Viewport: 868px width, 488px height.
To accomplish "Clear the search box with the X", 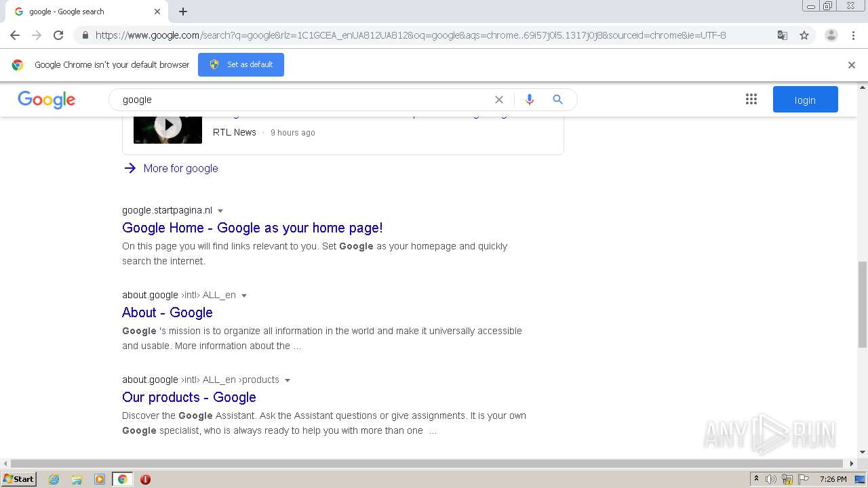I will click(499, 100).
